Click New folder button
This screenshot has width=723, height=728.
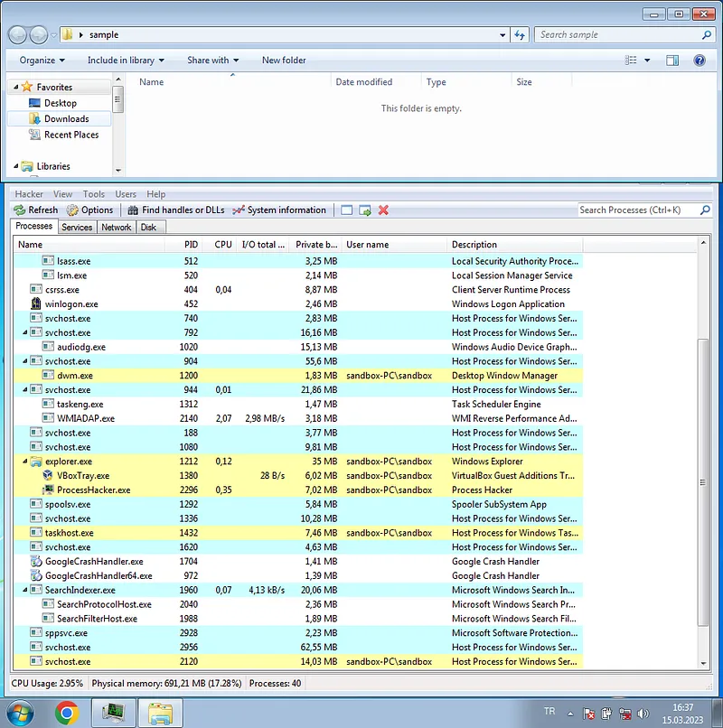pyautogui.click(x=284, y=61)
